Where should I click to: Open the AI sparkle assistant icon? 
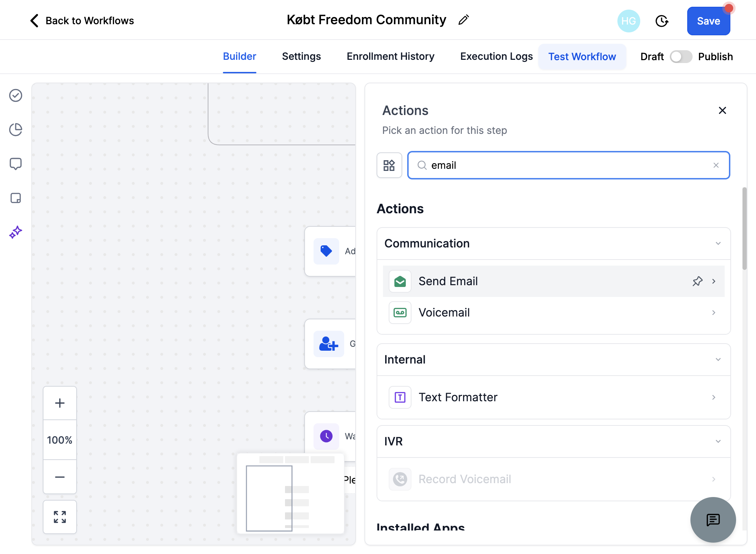click(16, 232)
